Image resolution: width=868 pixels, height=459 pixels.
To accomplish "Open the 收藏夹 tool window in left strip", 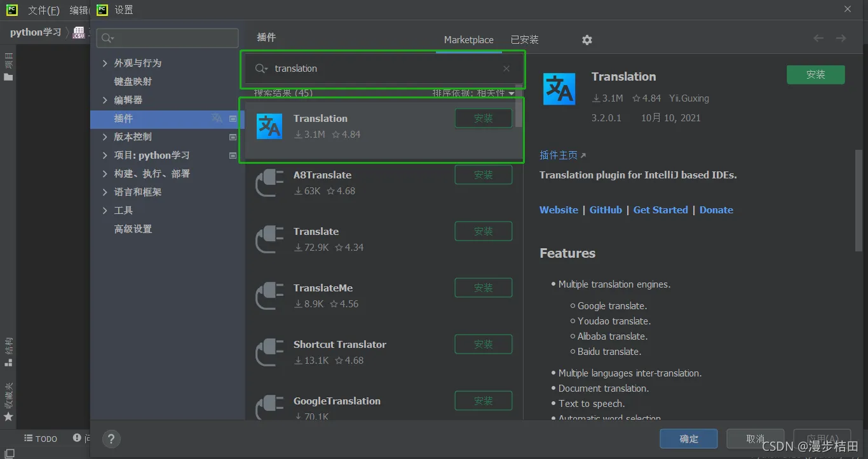I will point(8,402).
